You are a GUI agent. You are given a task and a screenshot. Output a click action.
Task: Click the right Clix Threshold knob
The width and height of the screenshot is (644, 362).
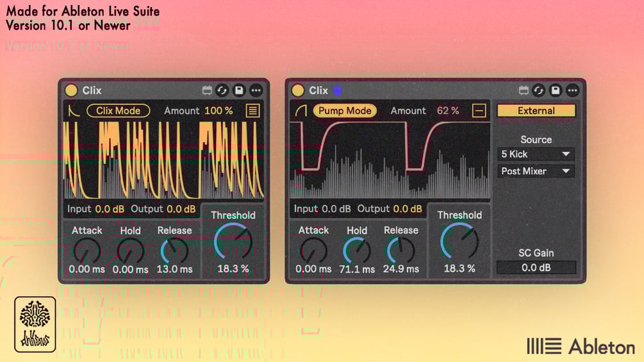[459, 242]
